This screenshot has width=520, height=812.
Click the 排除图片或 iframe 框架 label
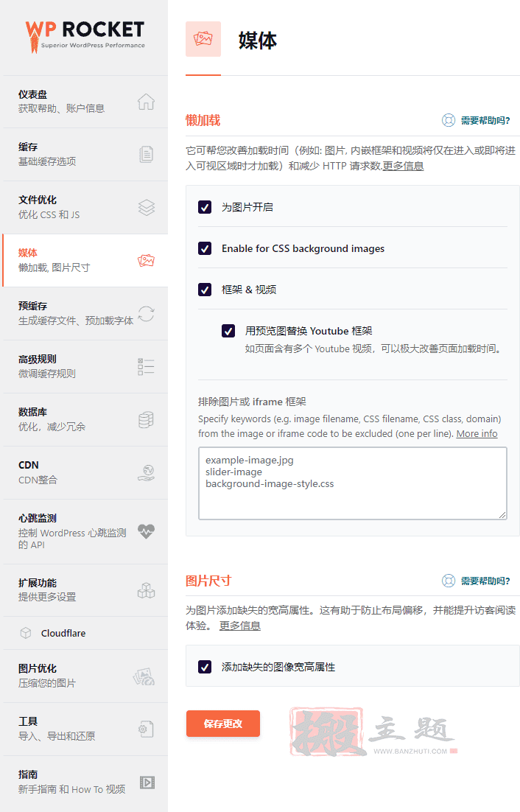(x=252, y=402)
